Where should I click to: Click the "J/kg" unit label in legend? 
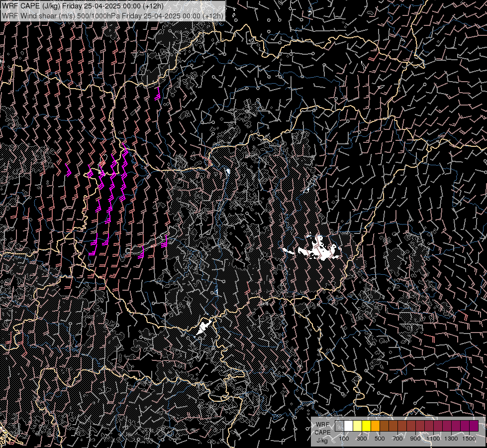[322, 441]
